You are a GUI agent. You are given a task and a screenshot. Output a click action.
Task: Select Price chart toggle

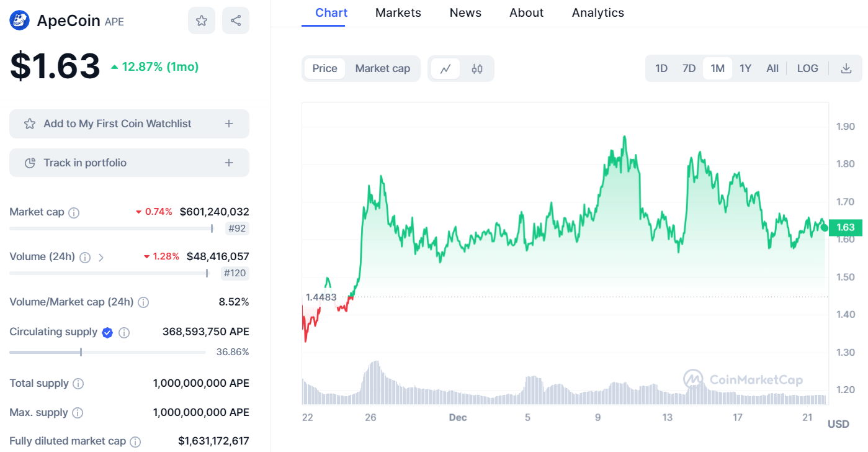tap(325, 68)
